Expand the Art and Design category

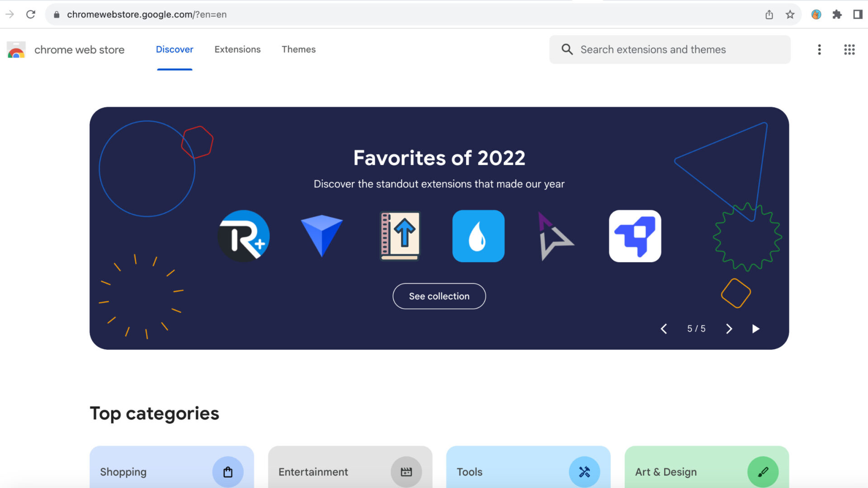click(x=707, y=471)
